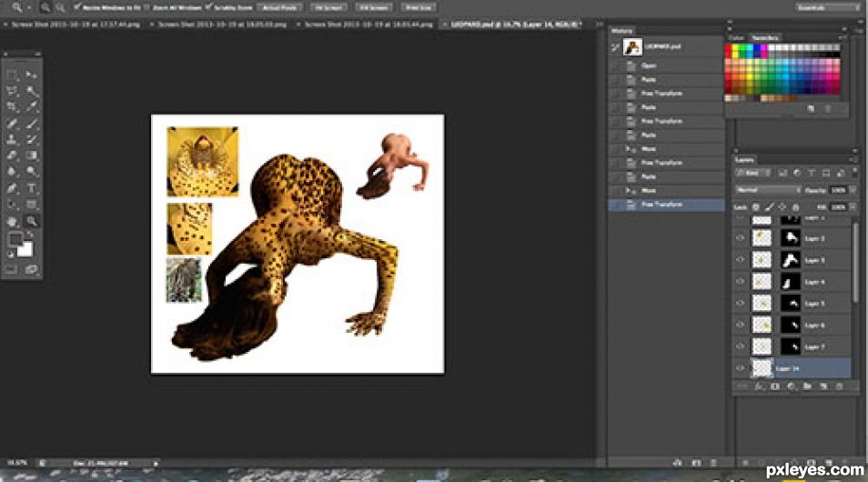
Task: Hide Layer 5 using its eye icon
Action: (740, 303)
